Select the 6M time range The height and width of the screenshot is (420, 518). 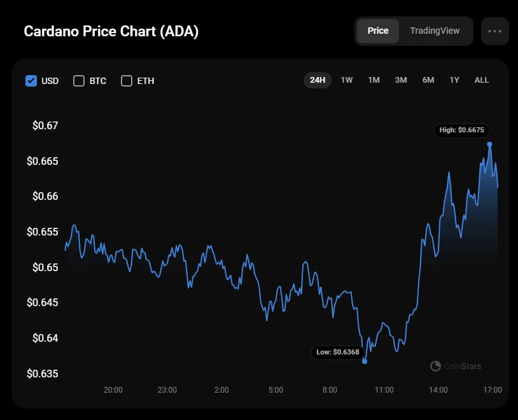[428, 80]
